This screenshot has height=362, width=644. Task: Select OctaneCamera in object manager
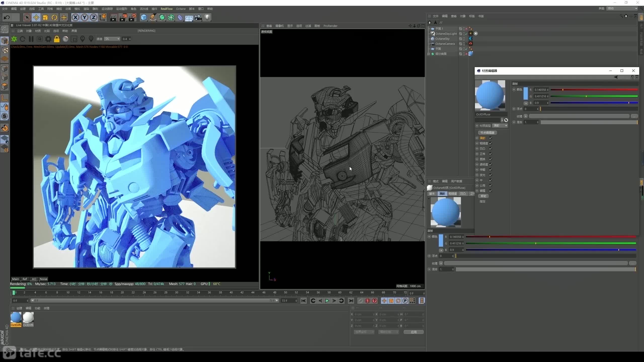pos(445,44)
